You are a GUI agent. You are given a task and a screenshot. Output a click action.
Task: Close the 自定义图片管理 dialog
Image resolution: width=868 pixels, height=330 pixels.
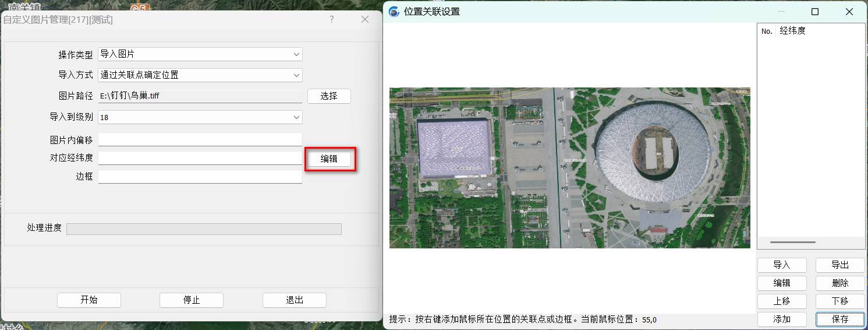tap(365, 19)
